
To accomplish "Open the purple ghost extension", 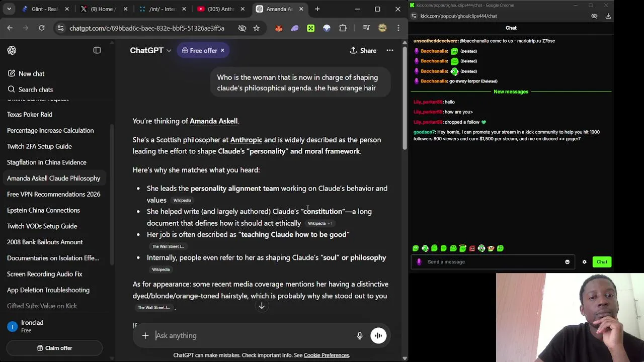I will coord(295,28).
